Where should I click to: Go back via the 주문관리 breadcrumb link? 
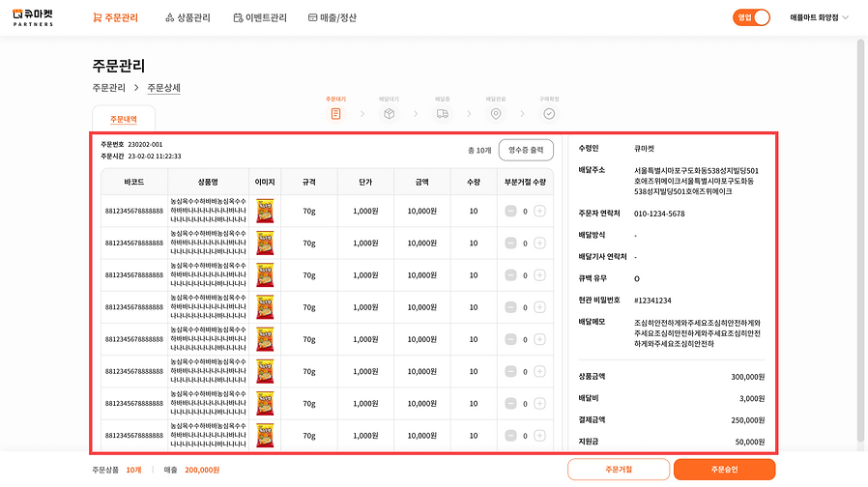tap(108, 88)
